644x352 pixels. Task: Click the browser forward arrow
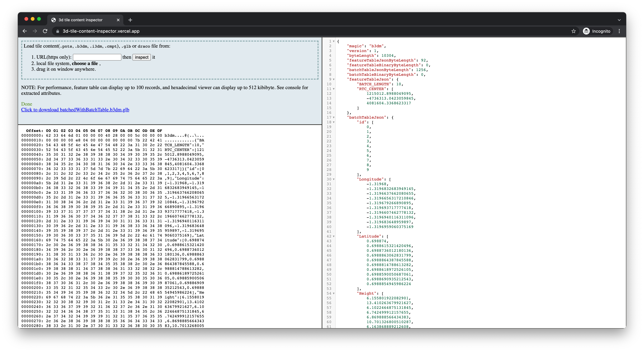coord(35,31)
